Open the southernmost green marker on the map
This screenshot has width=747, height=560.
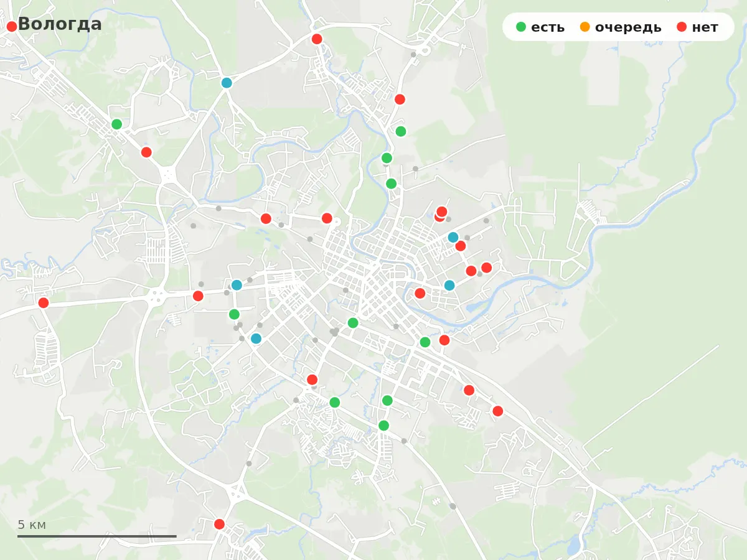383,426
